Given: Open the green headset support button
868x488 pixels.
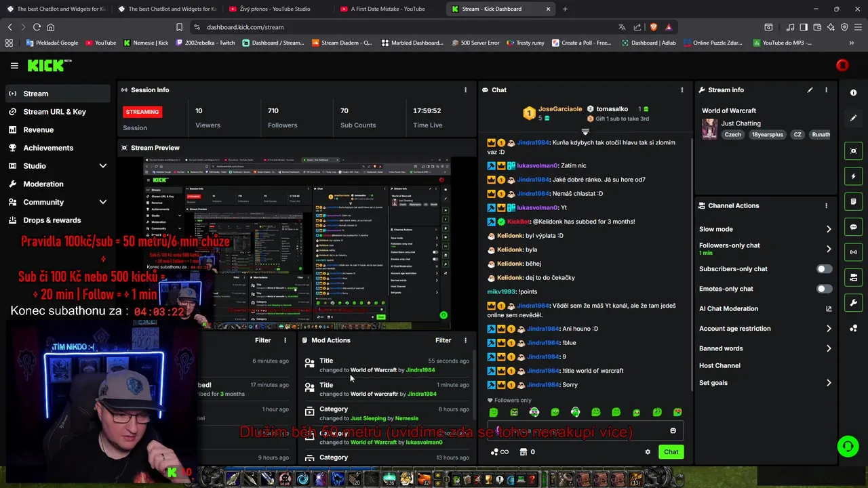Looking at the screenshot, I should pos(847,446).
